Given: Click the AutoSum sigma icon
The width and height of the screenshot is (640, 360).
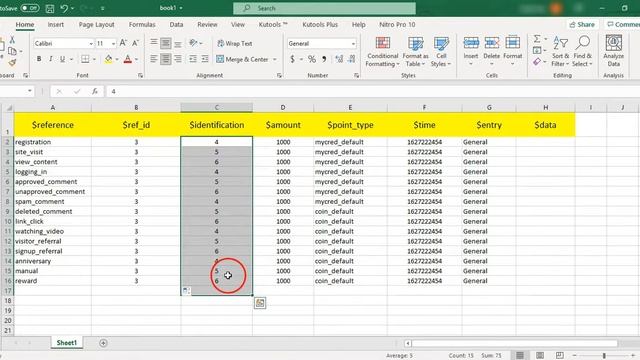Looking at the screenshot, I should [x=537, y=39].
